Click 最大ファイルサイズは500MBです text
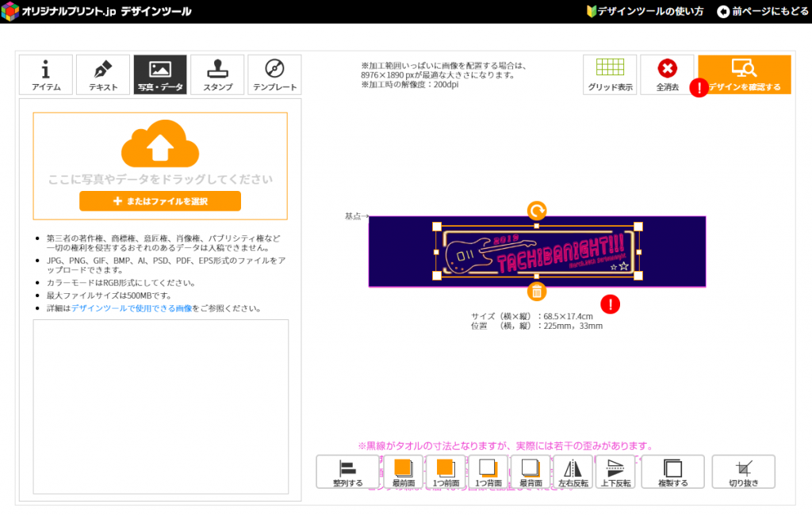This screenshot has height=515, width=812. pos(109,296)
